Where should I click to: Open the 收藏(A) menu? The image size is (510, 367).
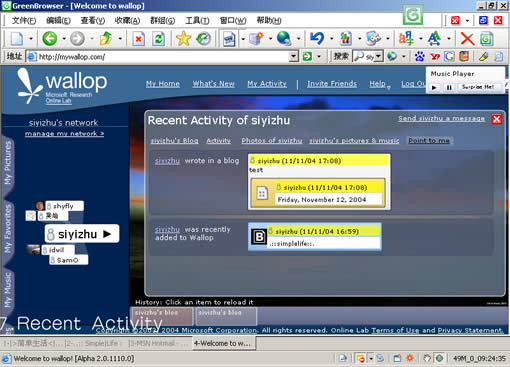click(x=127, y=21)
